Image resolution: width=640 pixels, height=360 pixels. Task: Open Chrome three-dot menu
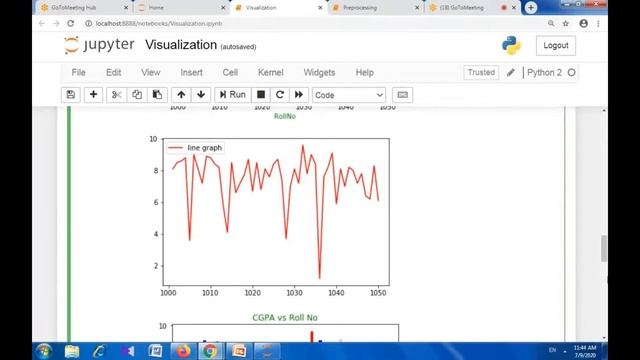pyautogui.click(x=598, y=24)
